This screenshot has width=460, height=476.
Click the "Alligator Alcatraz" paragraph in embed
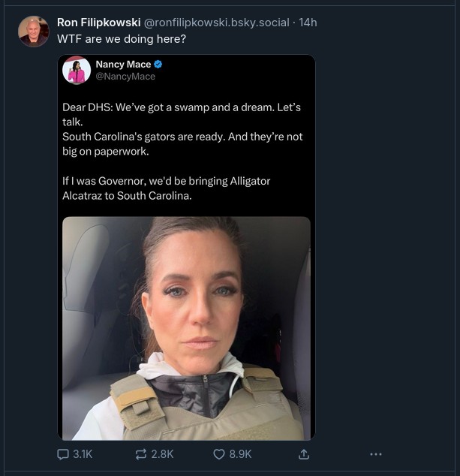point(167,188)
